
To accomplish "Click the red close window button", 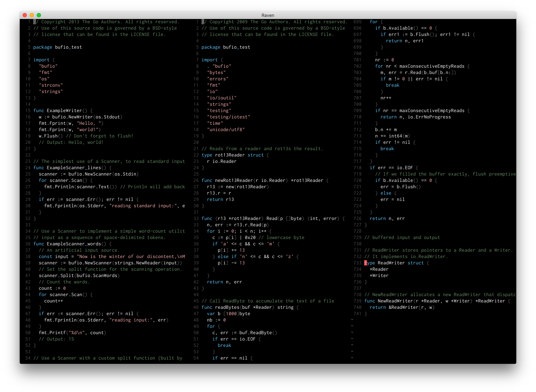I will click(25, 15).
